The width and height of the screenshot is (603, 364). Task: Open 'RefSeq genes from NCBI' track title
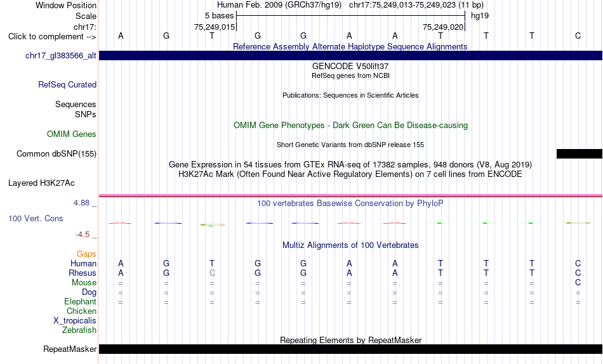pyautogui.click(x=350, y=75)
